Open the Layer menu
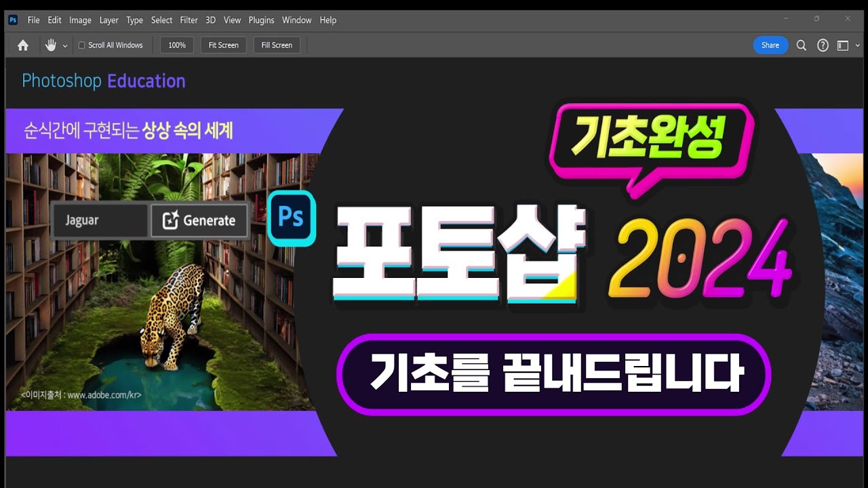Viewport: 868px width, 488px height. (108, 20)
